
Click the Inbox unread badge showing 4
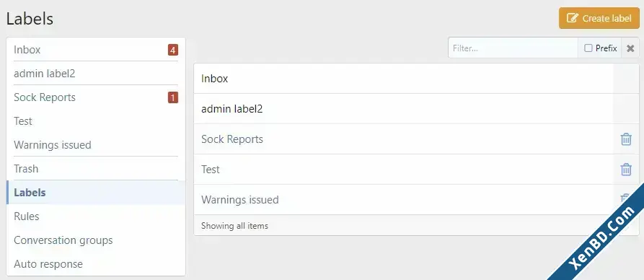[x=173, y=51]
